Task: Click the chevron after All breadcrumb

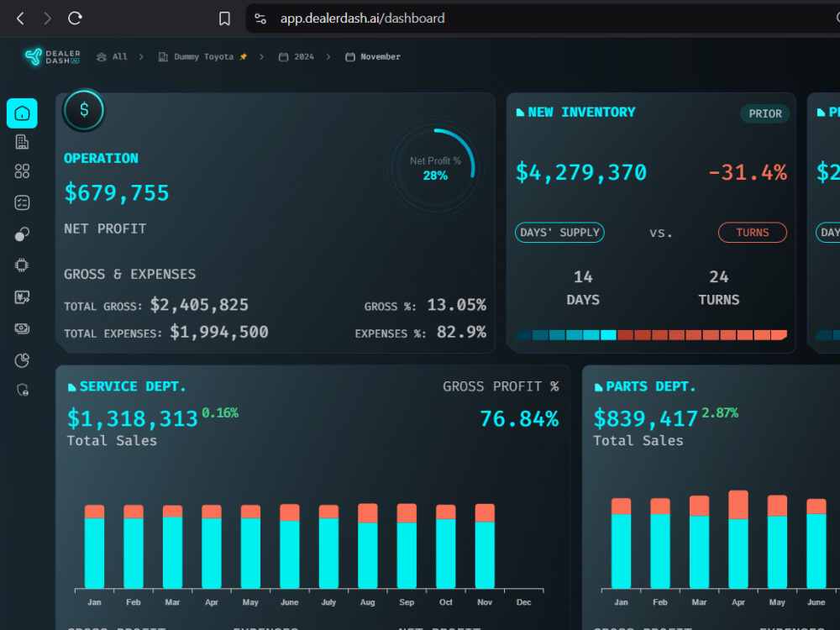Action: (x=141, y=57)
